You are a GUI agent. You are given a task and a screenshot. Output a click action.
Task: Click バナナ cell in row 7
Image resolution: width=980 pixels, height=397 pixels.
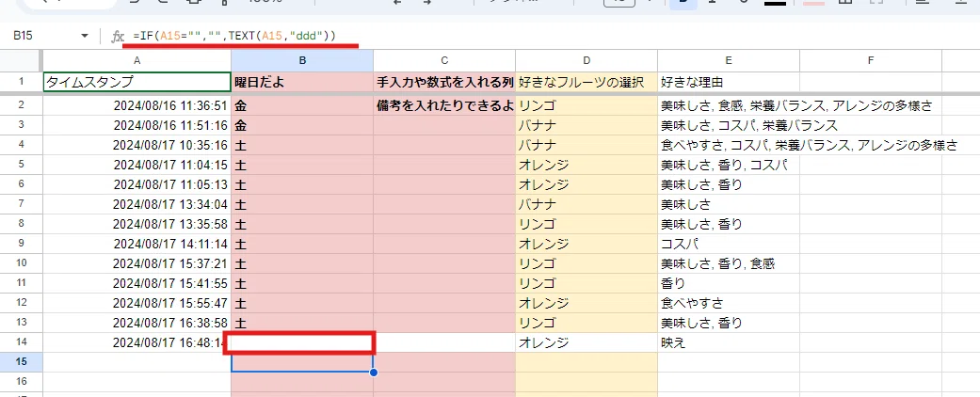[586, 205]
